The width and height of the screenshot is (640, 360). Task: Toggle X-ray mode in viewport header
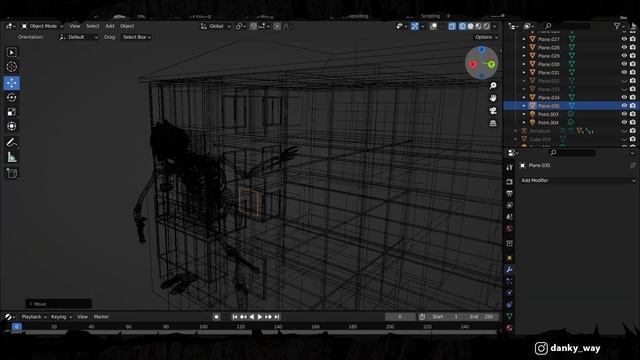point(452,26)
